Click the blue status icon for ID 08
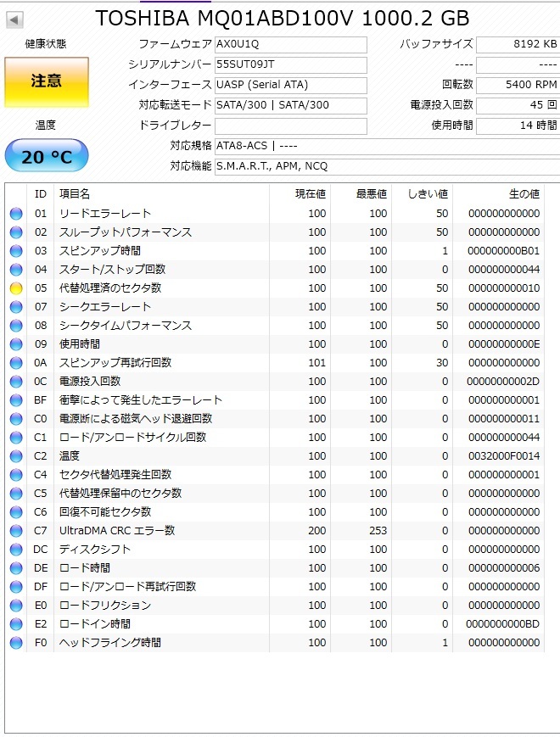 [16, 326]
